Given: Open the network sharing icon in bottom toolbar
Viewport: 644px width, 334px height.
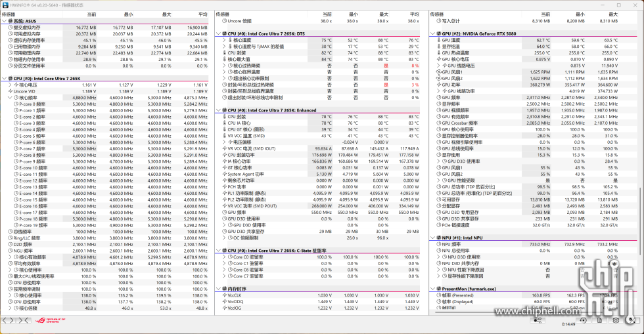Looking at the screenshot, I should [x=538, y=320].
